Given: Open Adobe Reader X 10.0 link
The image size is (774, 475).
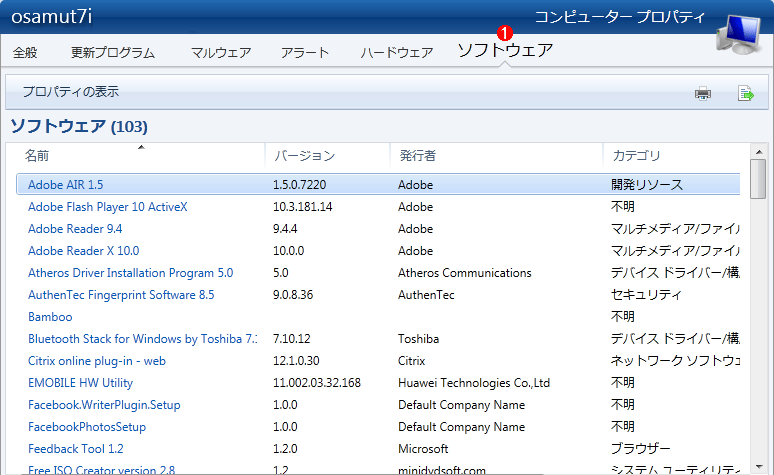Looking at the screenshot, I should coord(83,251).
